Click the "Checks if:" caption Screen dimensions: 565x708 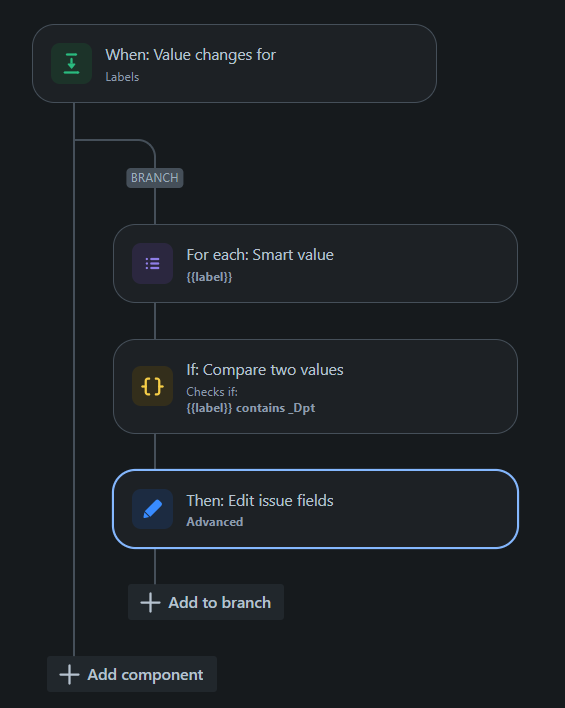click(212, 391)
